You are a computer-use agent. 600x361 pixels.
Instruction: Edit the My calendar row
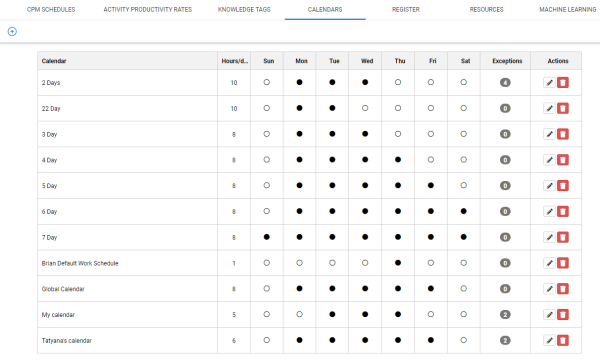(549, 315)
